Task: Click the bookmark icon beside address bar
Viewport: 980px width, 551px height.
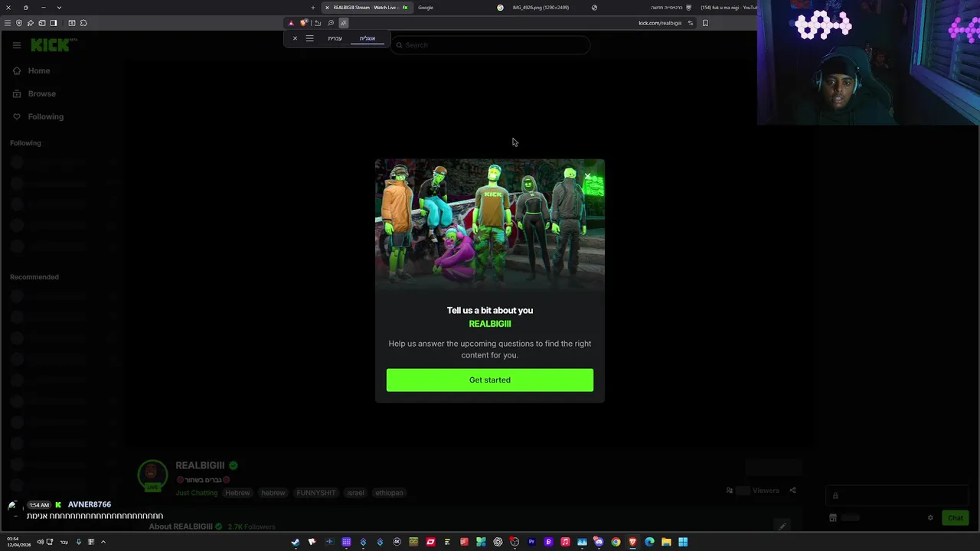Action: coord(705,23)
